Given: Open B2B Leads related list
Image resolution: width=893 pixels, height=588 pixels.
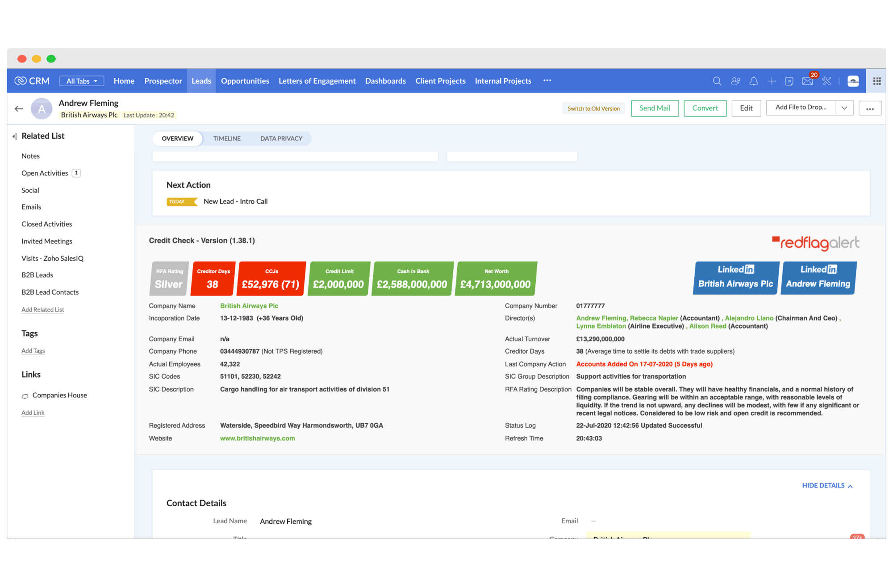Looking at the screenshot, I should coord(38,275).
